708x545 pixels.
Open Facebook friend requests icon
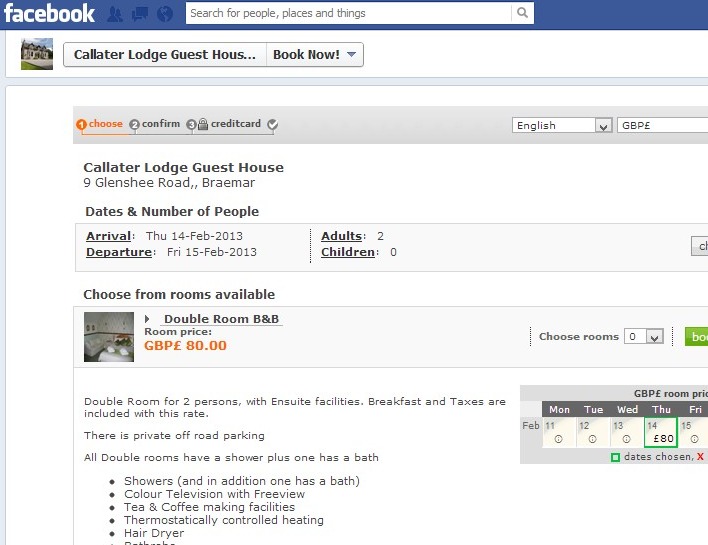point(115,14)
